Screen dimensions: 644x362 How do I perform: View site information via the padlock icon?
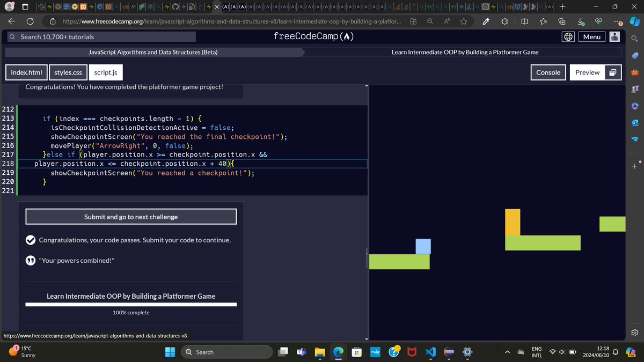53,22
